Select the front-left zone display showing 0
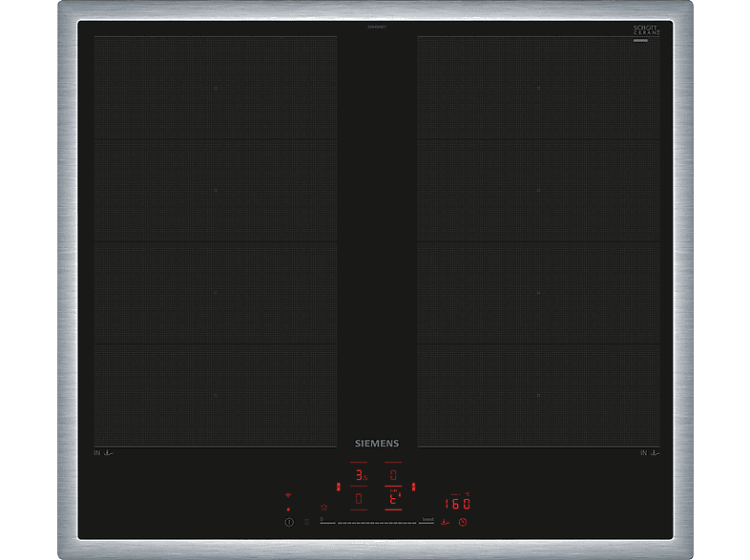750x560 pixels. tap(359, 499)
